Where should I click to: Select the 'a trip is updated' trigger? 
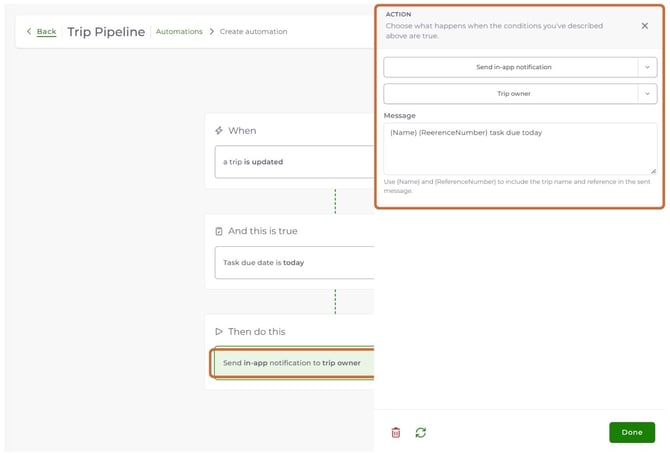point(294,162)
